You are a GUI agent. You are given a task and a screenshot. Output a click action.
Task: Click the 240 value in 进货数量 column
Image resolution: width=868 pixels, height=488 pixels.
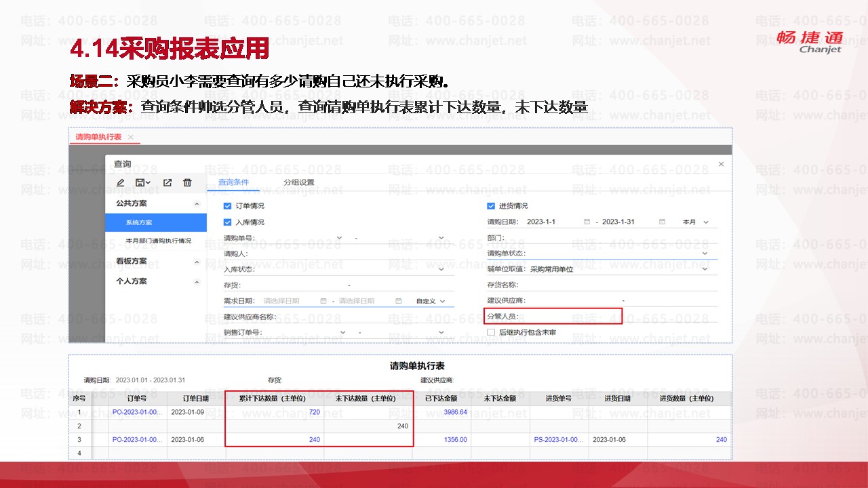[721, 439]
